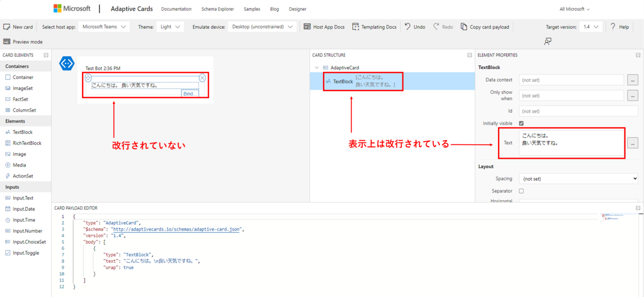Select the ImageSet element in palette
644x297 pixels.
[x=23, y=88]
